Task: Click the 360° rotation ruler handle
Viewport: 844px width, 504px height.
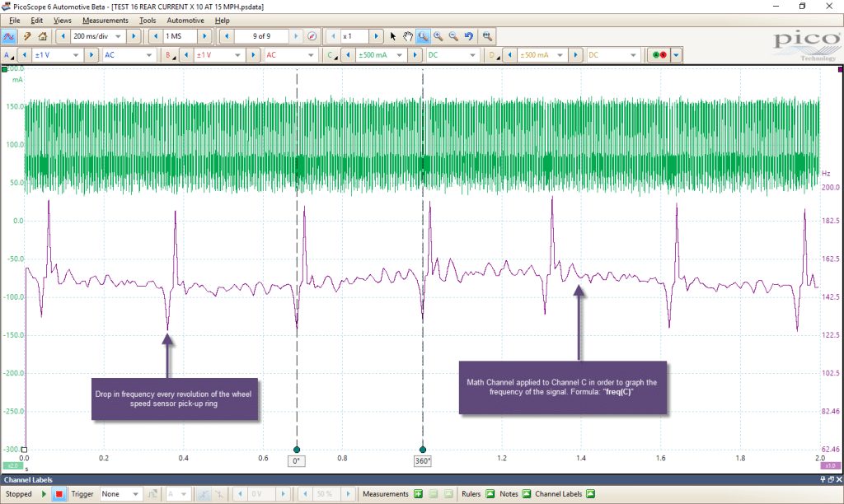Action: click(x=423, y=450)
